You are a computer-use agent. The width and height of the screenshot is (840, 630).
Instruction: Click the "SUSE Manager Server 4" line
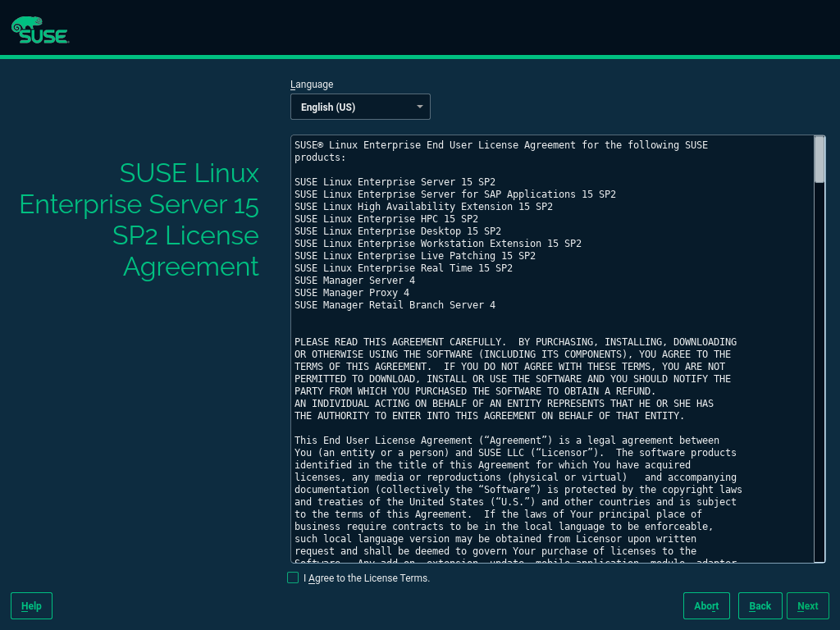[x=354, y=281]
